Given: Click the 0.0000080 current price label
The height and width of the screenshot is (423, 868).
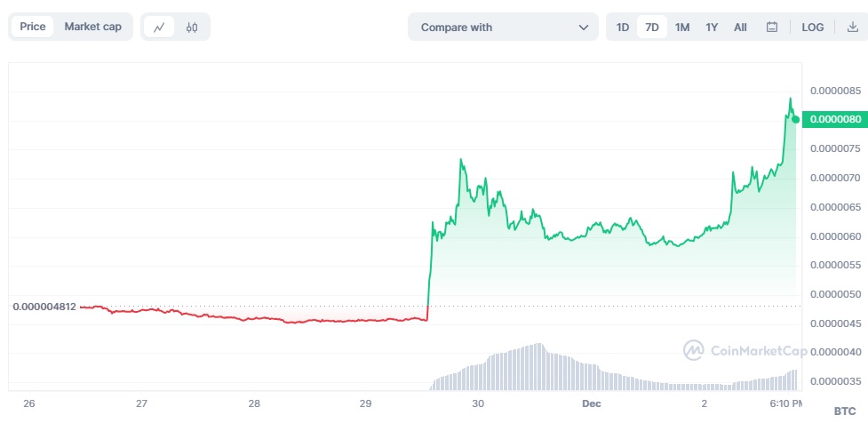Looking at the screenshot, I should 834,119.
